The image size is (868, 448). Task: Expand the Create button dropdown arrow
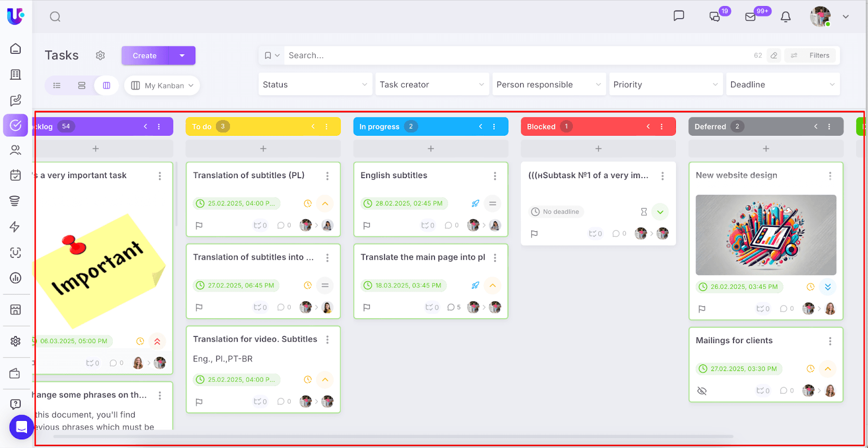pos(182,55)
